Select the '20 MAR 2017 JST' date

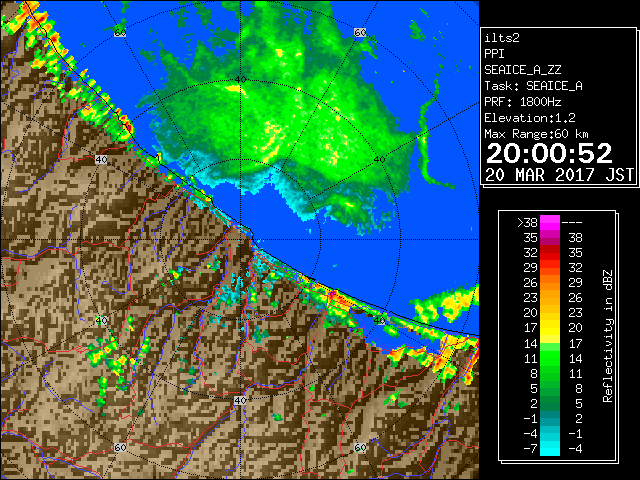559,175
